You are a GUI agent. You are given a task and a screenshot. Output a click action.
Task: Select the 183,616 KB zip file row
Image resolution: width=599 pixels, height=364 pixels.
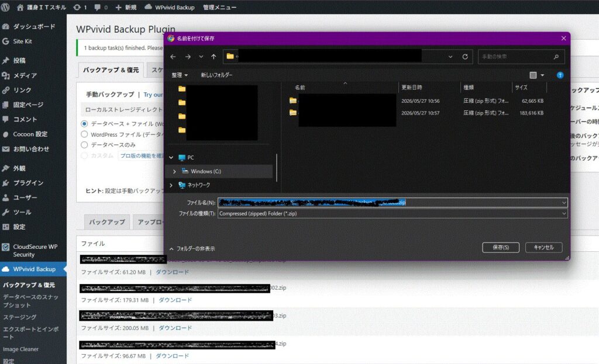(x=417, y=113)
